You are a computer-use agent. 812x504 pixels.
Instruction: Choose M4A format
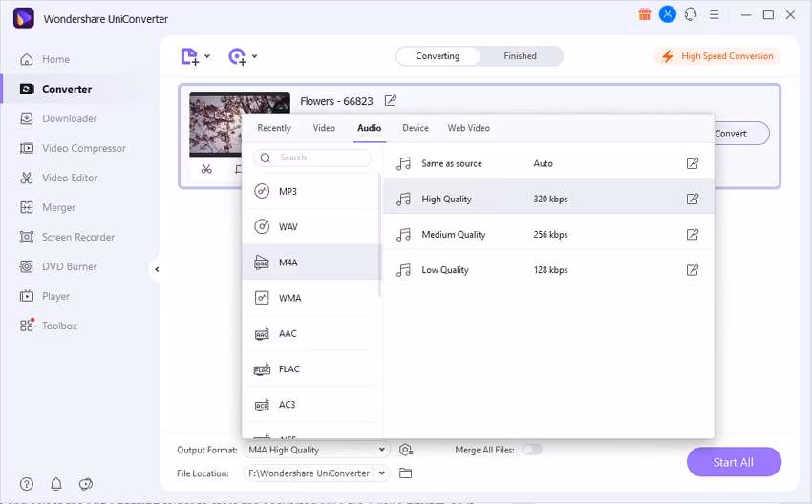tap(311, 262)
